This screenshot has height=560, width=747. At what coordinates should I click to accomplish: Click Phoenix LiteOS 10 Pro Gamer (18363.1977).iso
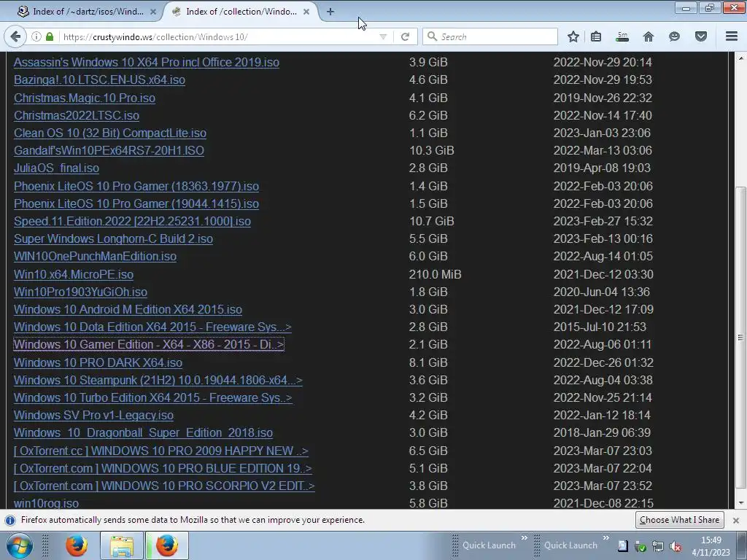click(x=136, y=186)
